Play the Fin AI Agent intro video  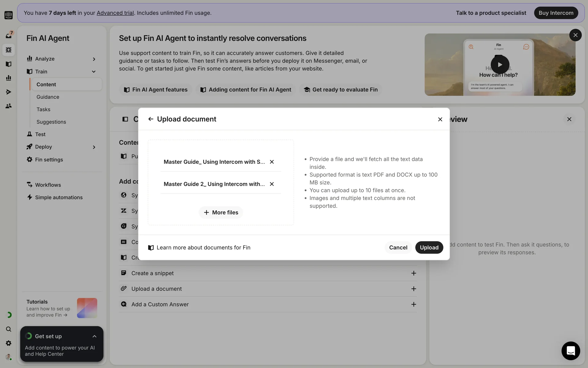click(x=500, y=65)
